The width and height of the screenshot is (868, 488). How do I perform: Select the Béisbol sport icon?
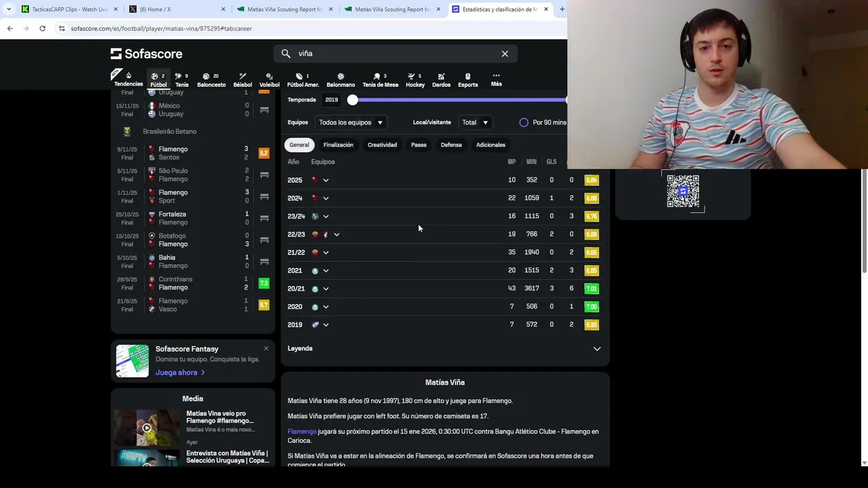click(x=242, y=80)
